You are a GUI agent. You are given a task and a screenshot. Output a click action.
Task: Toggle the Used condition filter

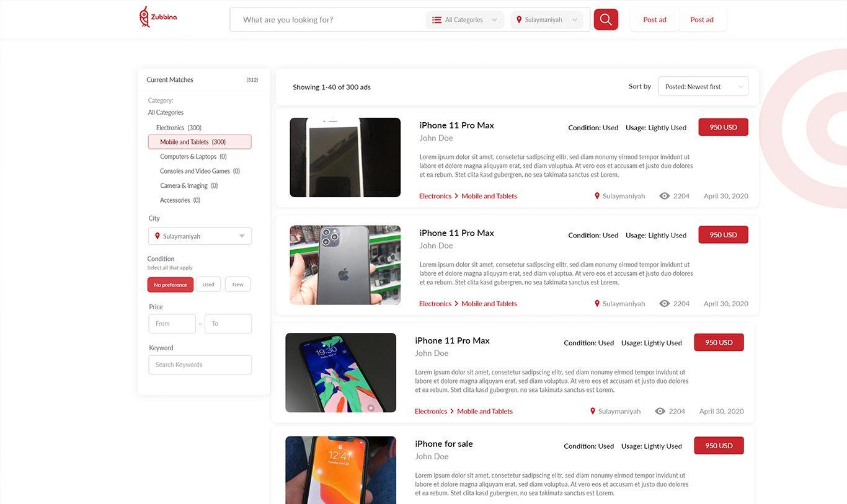[208, 285]
